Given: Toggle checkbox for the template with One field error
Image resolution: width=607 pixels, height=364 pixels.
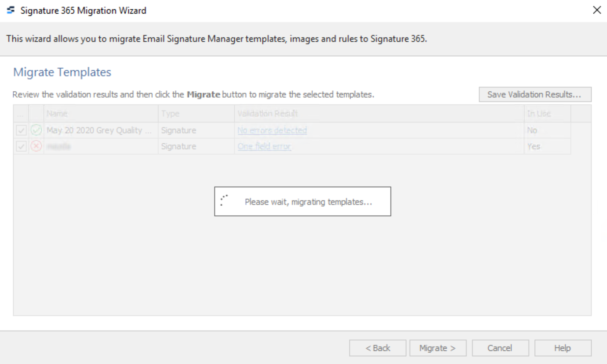Looking at the screenshot, I should pyautogui.click(x=21, y=146).
